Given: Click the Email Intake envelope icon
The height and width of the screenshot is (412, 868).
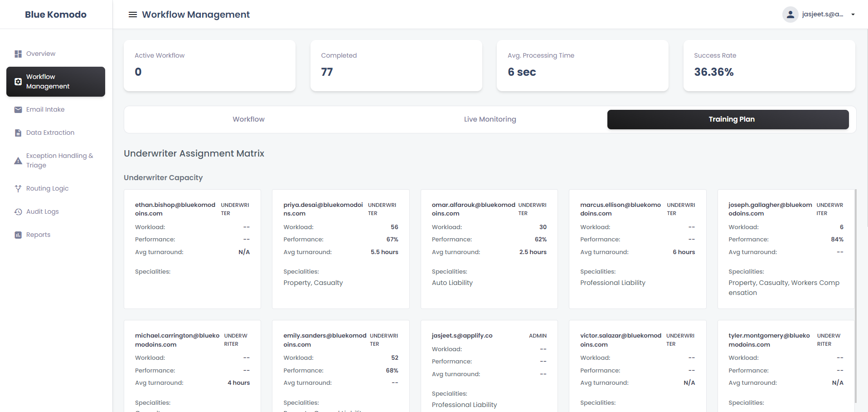Looking at the screenshot, I should (x=18, y=110).
